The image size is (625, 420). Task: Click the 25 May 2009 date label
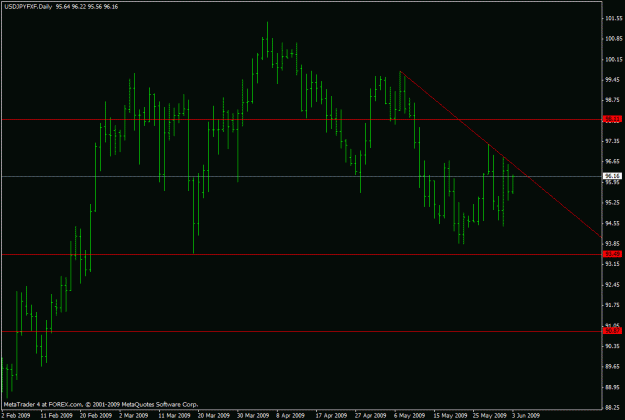pyautogui.click(x=489, y=415)
